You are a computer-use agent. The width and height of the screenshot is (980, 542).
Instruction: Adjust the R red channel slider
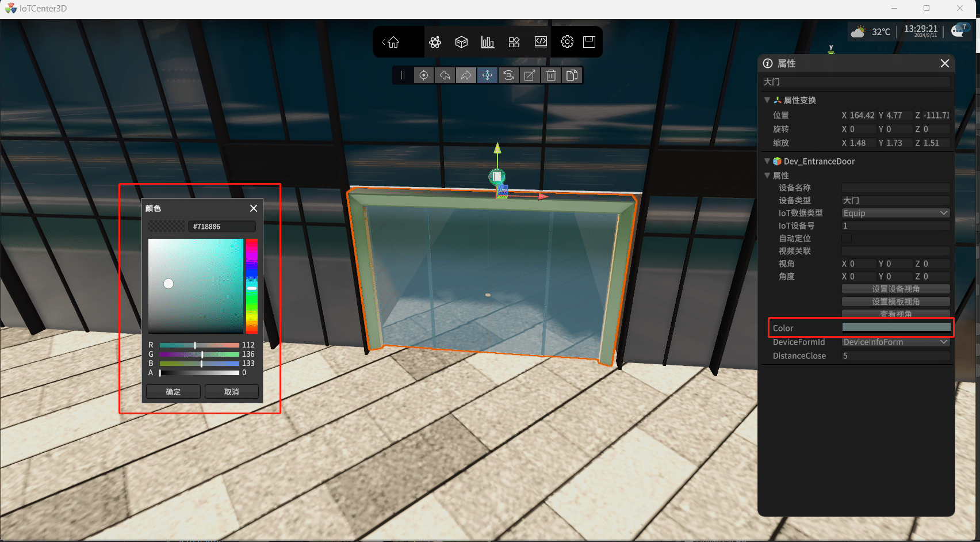[x=200, y=345]
